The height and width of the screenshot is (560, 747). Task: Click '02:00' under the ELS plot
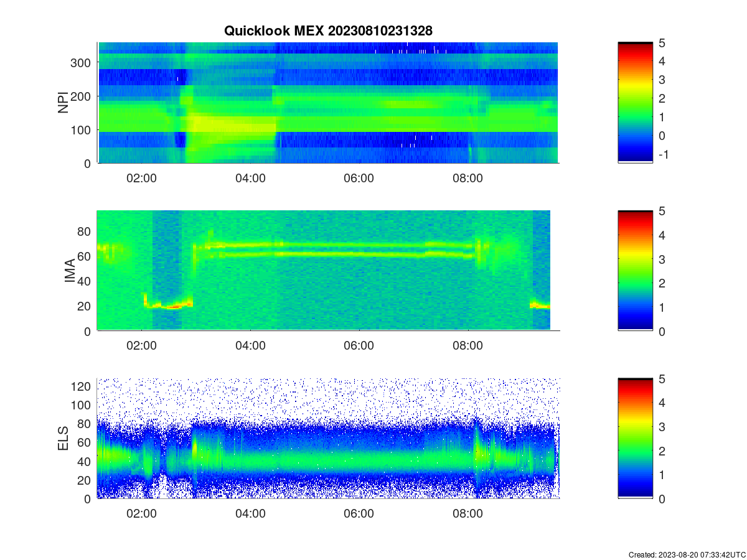pos(141,513)
